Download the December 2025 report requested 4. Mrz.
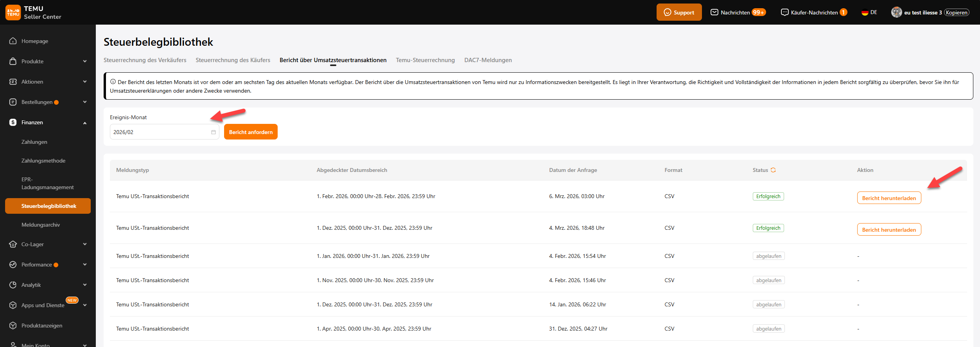This screenshot has height=347, width=980. (889, 229)
